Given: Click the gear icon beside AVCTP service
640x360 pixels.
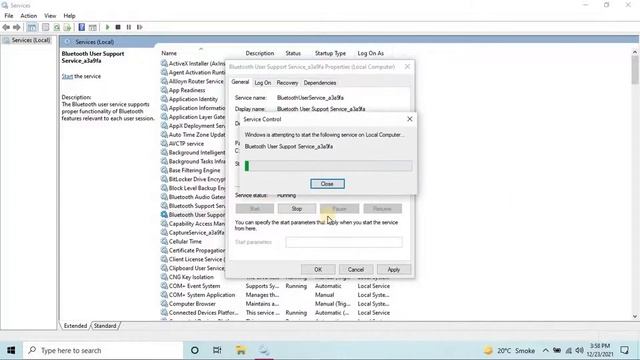Looking at the screenshot, I should (164, 144).
